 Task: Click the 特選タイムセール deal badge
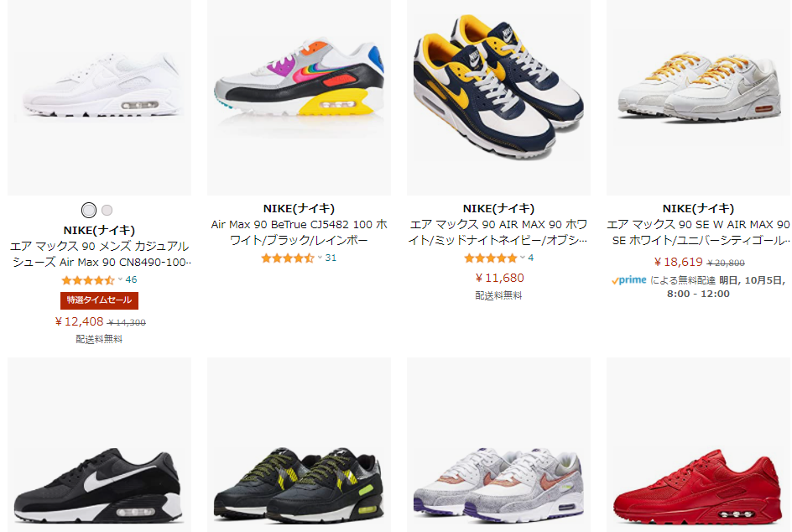click(x=99, y=300)
